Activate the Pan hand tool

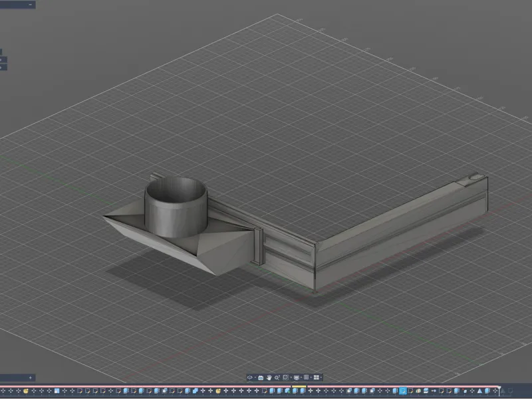point(269,377)
